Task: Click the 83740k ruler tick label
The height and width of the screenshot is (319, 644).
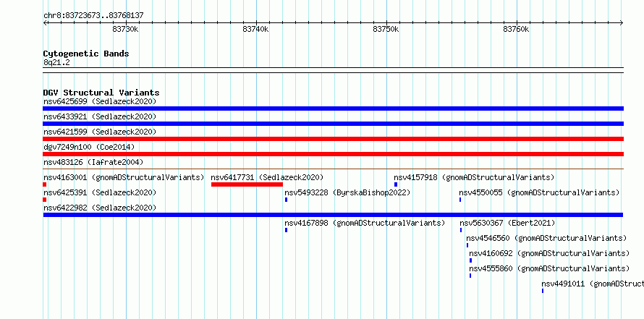Action: pyautogui.click(x=256, y=30)
